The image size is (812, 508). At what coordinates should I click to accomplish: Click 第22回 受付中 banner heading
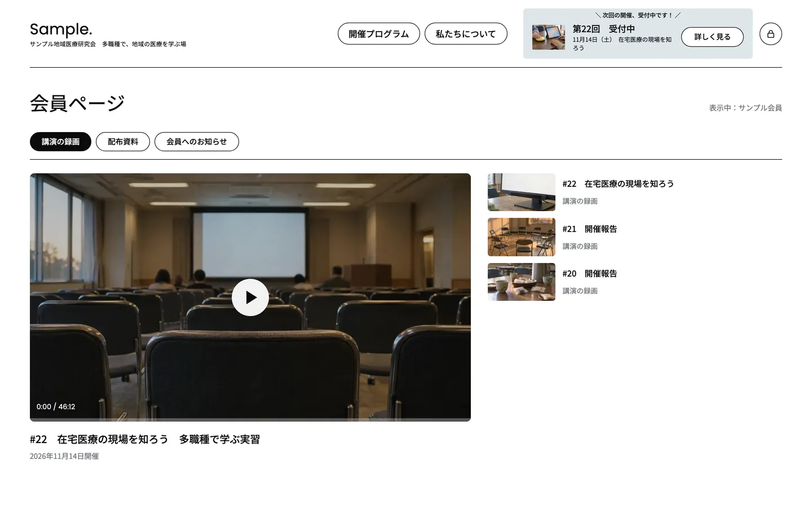(604, 28)
